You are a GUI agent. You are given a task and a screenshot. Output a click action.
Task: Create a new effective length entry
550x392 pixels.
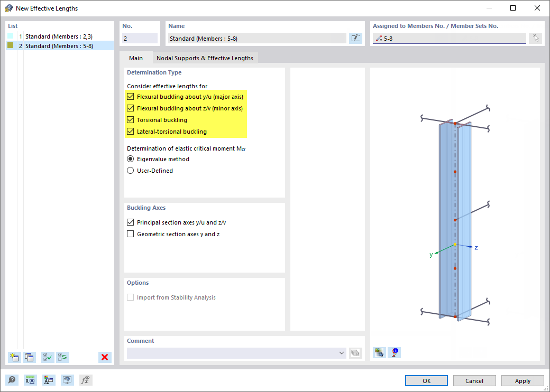point(14,357)
